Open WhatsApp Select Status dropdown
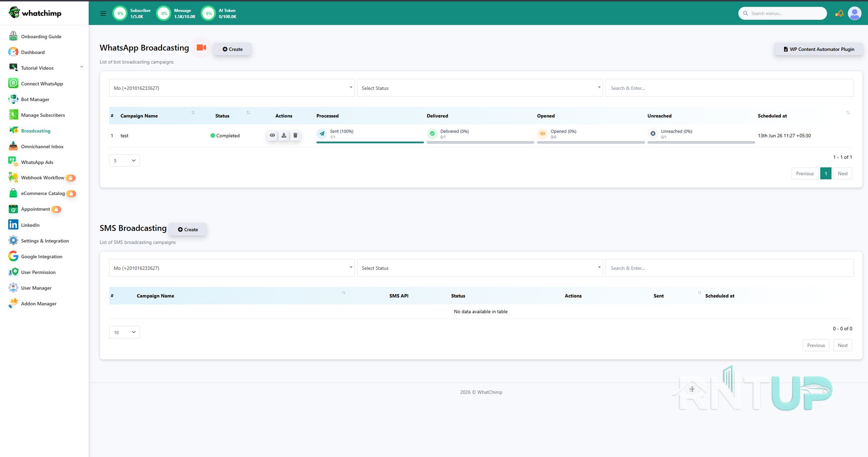This screenshot has width=868, height=457. tap(480, 88)
